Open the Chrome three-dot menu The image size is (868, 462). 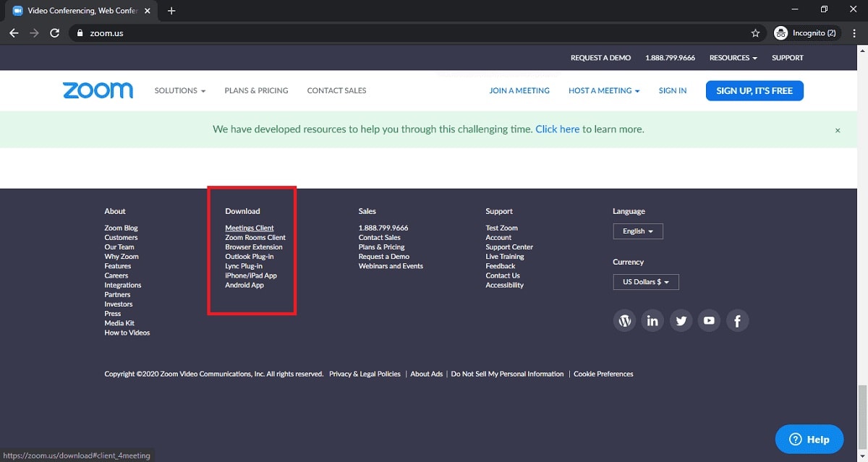(x=854, y=33)
